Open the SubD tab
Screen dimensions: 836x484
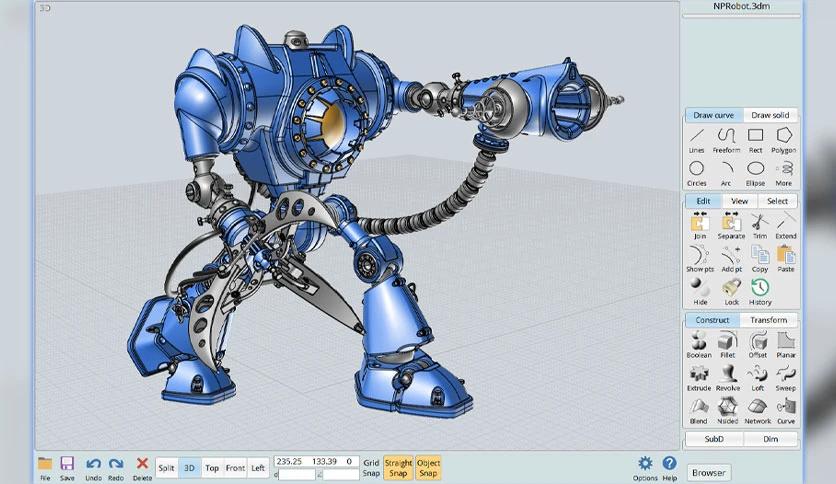click(714, 439)
